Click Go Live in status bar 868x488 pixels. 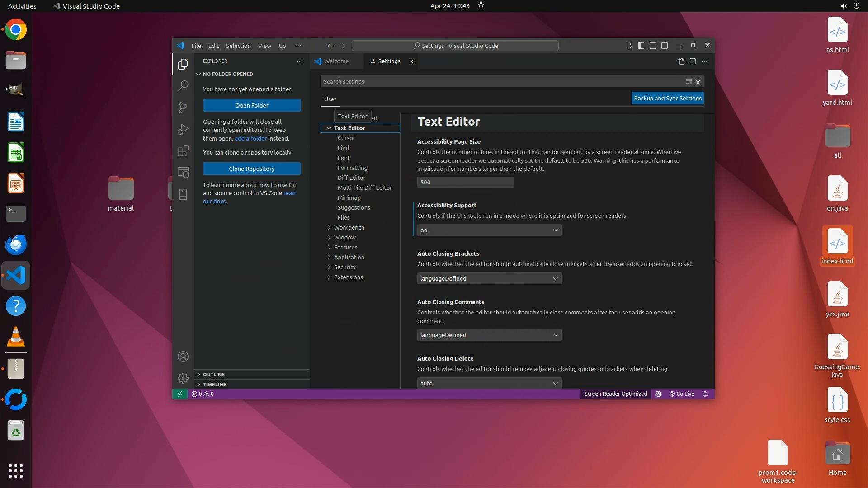pos(682,394)
